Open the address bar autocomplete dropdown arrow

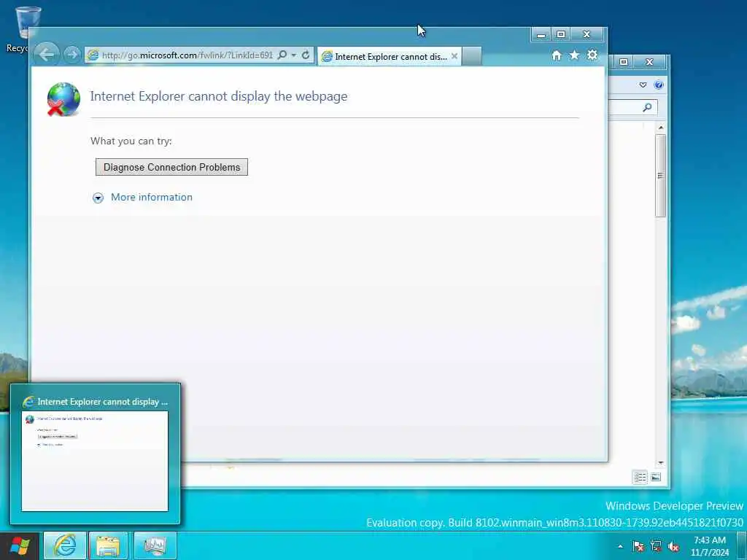click(x=294, y=55)
